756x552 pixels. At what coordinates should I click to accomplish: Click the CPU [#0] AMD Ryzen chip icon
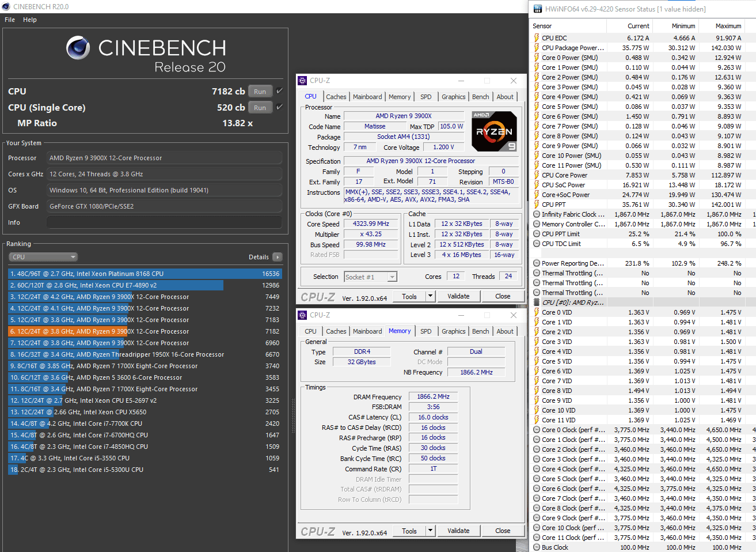(x=537, y=303)
